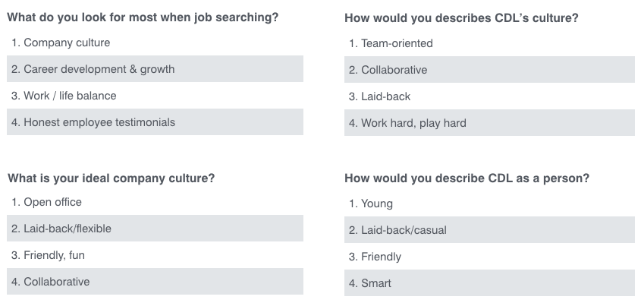Click 'What is your ideal company culture?' heading
This screenshot has width=644, height=306.
pyautogui.click(x=111, y=178)
